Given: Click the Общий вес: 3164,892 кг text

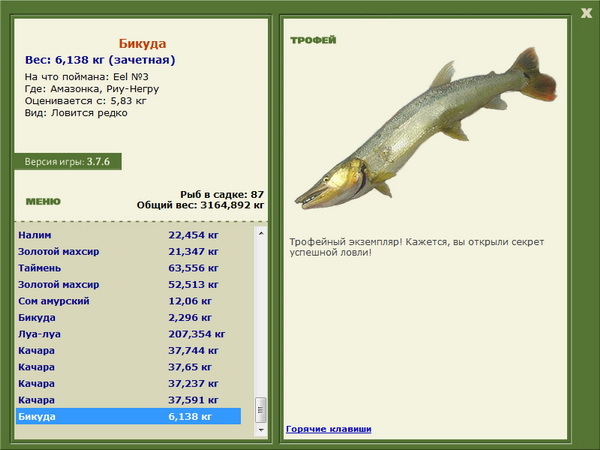Looking at the screenshot, I should [200, 205].
